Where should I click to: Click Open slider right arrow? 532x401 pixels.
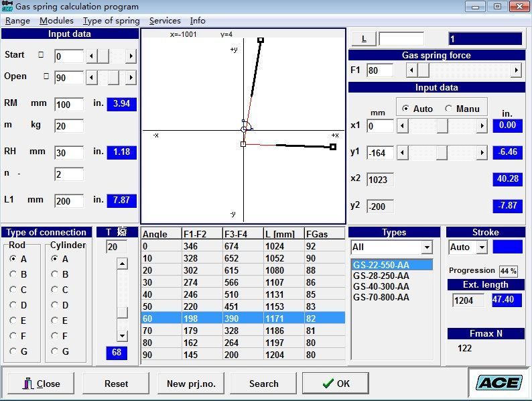point(131,78)
